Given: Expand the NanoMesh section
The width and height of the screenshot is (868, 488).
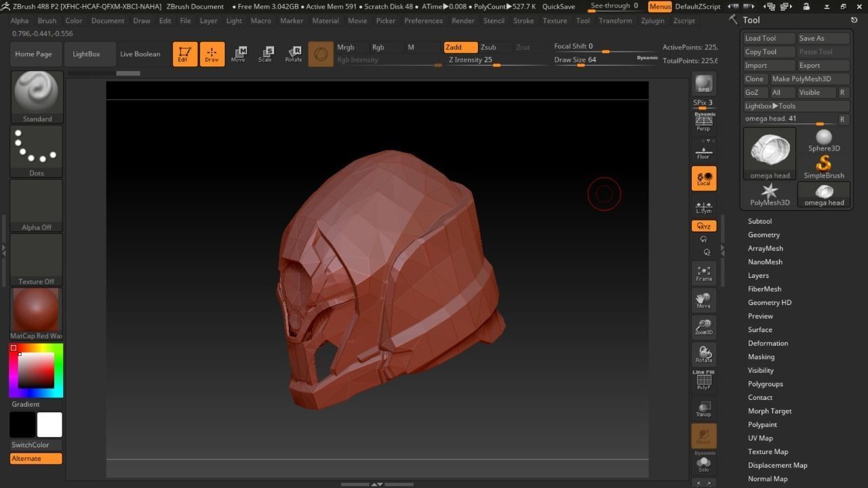Looking at the screenshot, I should [x=765, y=262].
